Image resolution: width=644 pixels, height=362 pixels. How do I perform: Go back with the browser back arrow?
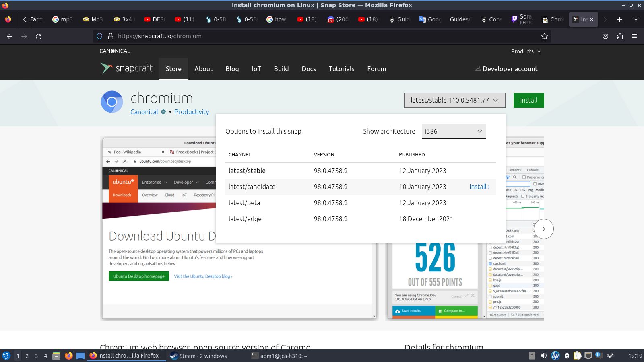coord(10,36)
